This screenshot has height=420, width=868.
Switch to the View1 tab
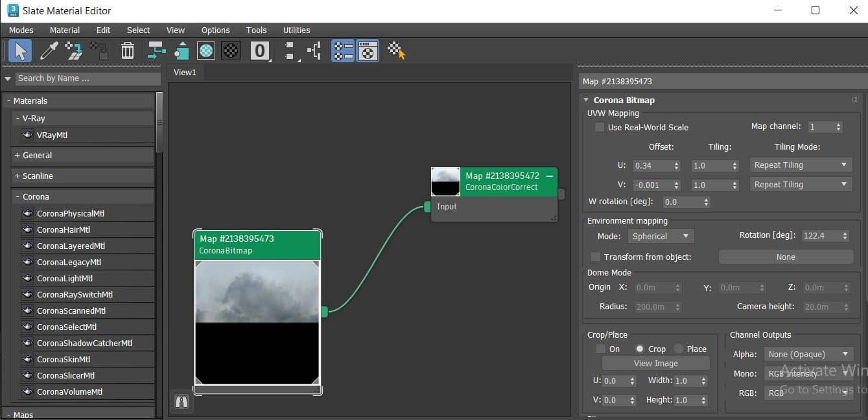[x=185, y=73]
